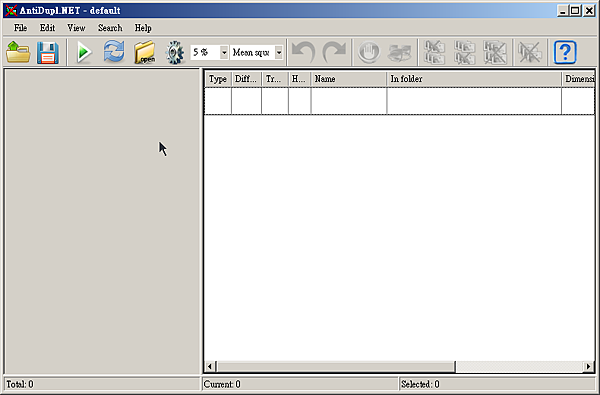Click the Tr... column header
The height and width of the screenshot is (395, 600).
[x=275, y=79]
